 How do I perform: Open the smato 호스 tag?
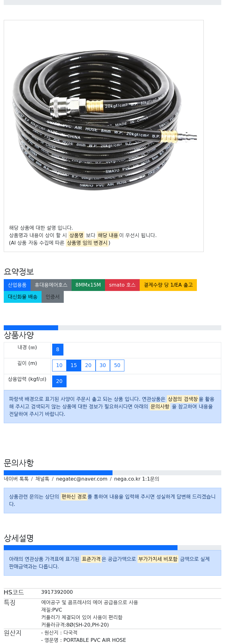[122, 285]
